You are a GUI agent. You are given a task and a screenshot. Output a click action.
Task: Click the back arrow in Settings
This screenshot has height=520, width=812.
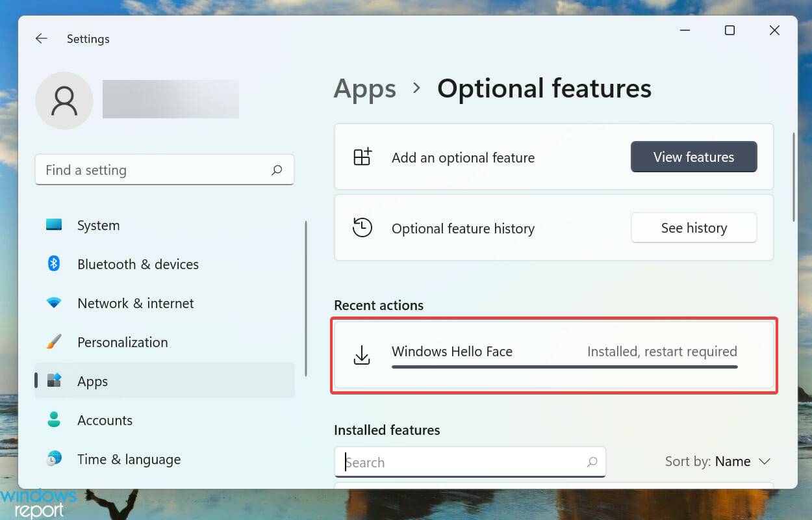coord(41,38)
